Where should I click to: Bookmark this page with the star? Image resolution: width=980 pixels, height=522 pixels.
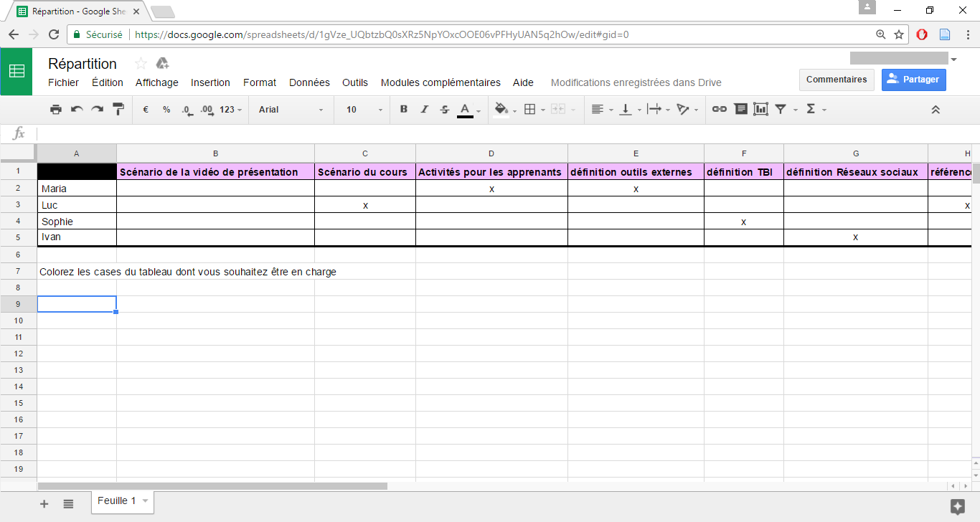click(x=899, y=34)
